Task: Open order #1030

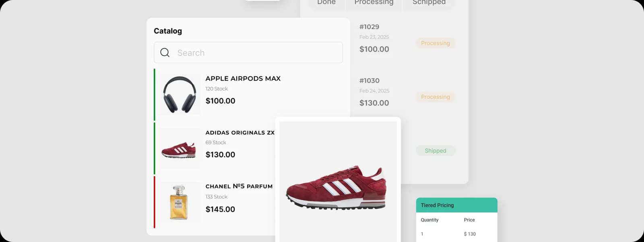Action: 369,81
